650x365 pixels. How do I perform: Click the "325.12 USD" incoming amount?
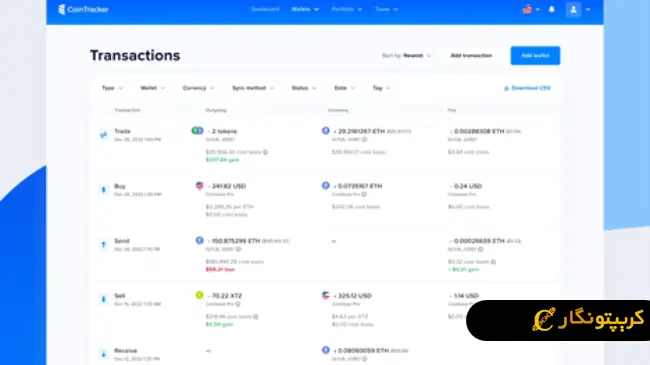[x=353, y=296]
